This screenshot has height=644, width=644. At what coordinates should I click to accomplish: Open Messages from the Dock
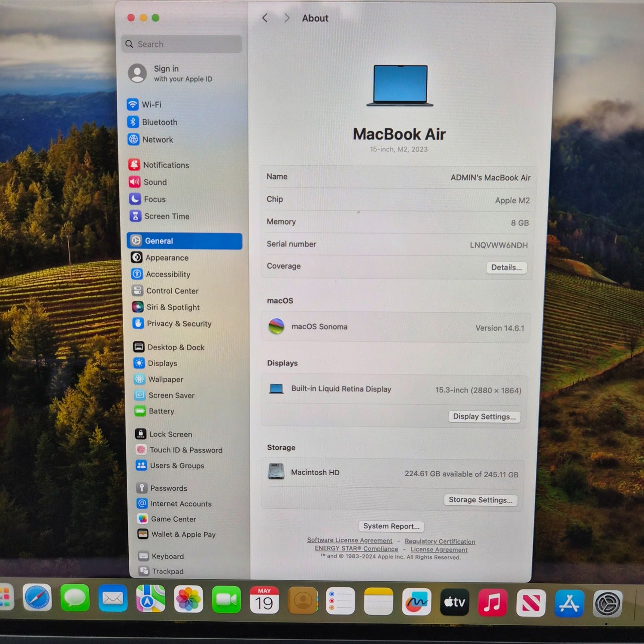click(75, 598)
